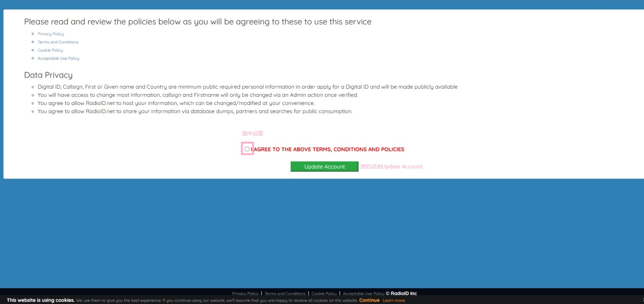Viewport: 644px width, 304px height.
Task: Click Continue in the cookie notice
Action: tap(369, 300)
